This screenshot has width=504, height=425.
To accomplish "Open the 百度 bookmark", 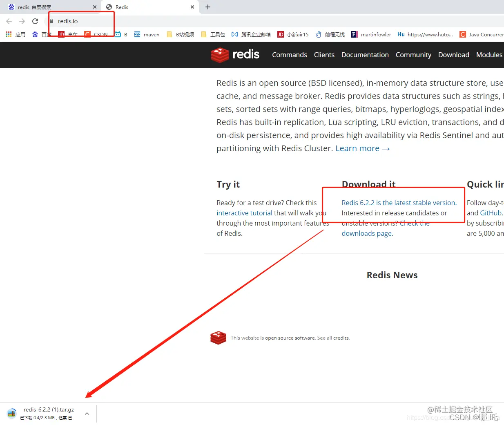I will [42, 34].
